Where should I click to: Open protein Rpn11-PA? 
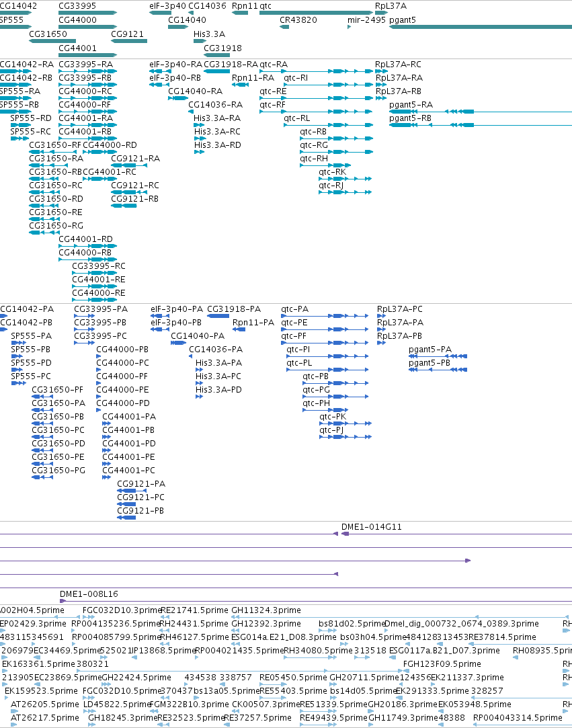pos(239,329)
